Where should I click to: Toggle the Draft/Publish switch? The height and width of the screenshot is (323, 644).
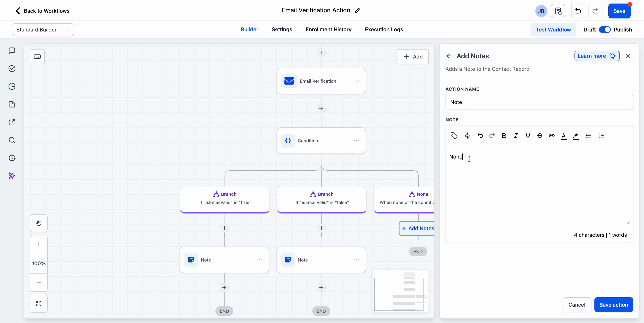(604, 29)
